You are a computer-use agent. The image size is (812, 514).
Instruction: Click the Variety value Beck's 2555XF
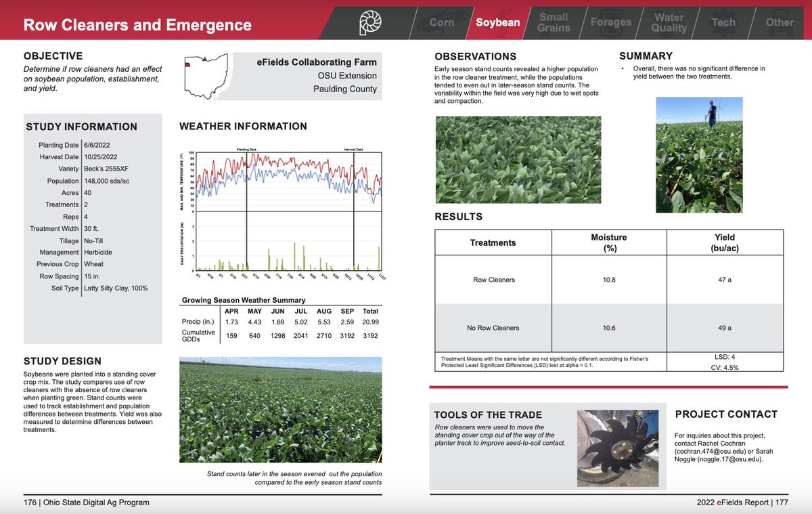pyautogui.click(x=106, y=169)
